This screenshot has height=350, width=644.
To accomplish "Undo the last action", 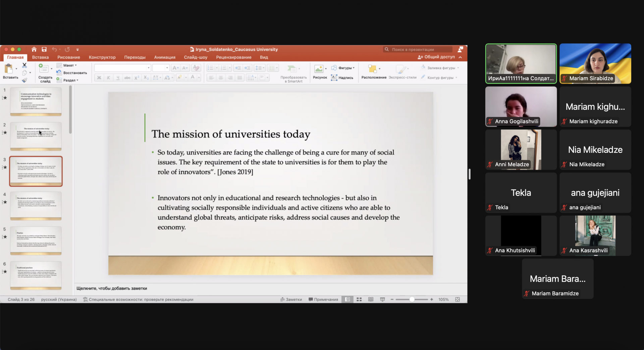I will point(54,49).
